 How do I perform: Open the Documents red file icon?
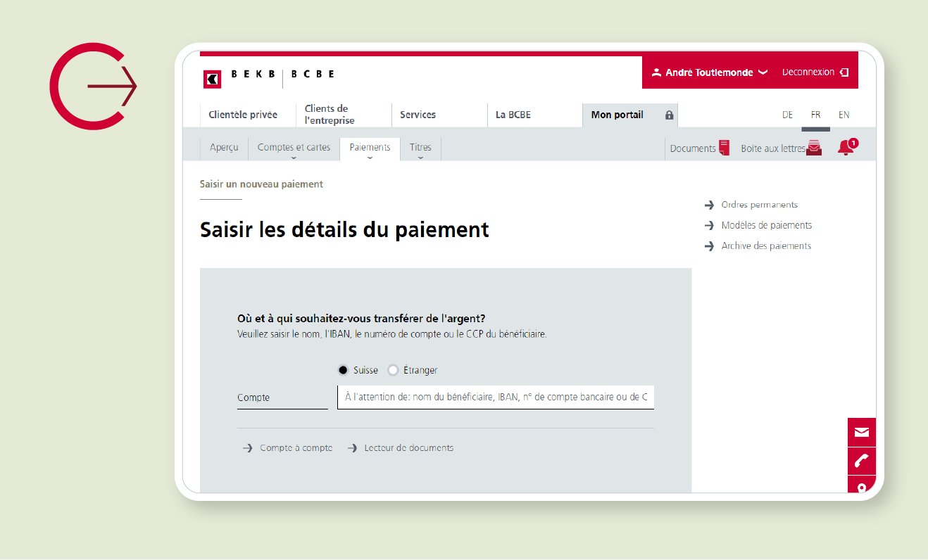pos(724,148)
